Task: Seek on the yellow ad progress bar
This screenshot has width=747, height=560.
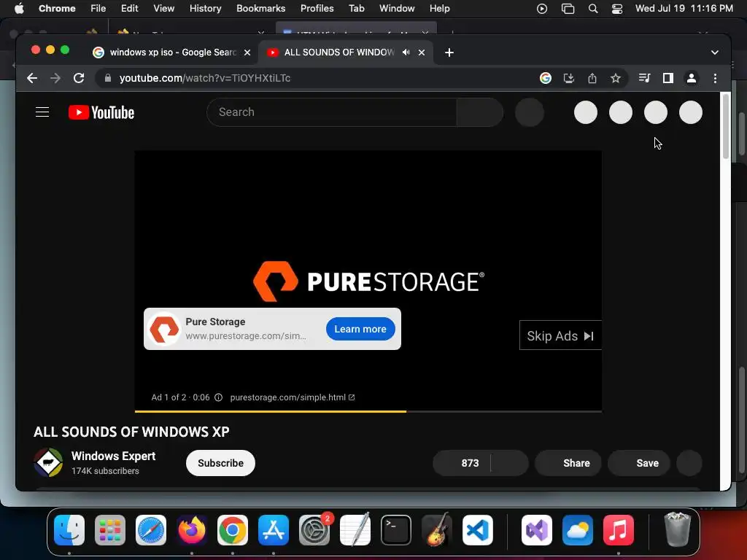Action: coord(368,411)
